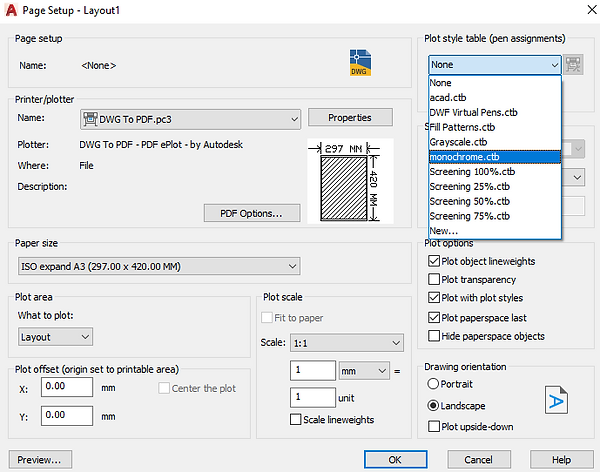The width and height of the screenshot is (600, 472).
Task: Click the plotter icon in printer name field
Action: (x=90, y=119)
